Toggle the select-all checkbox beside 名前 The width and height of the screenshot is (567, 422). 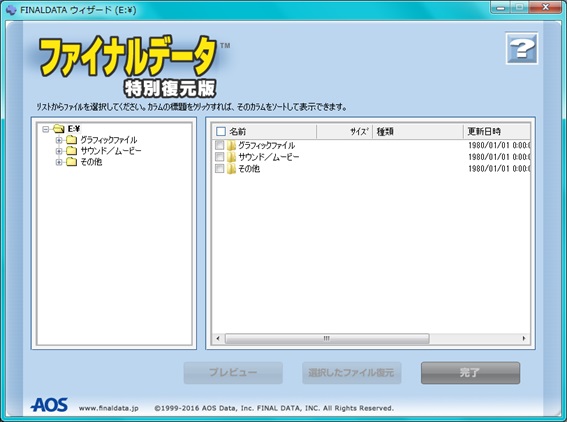coord(221,131)
